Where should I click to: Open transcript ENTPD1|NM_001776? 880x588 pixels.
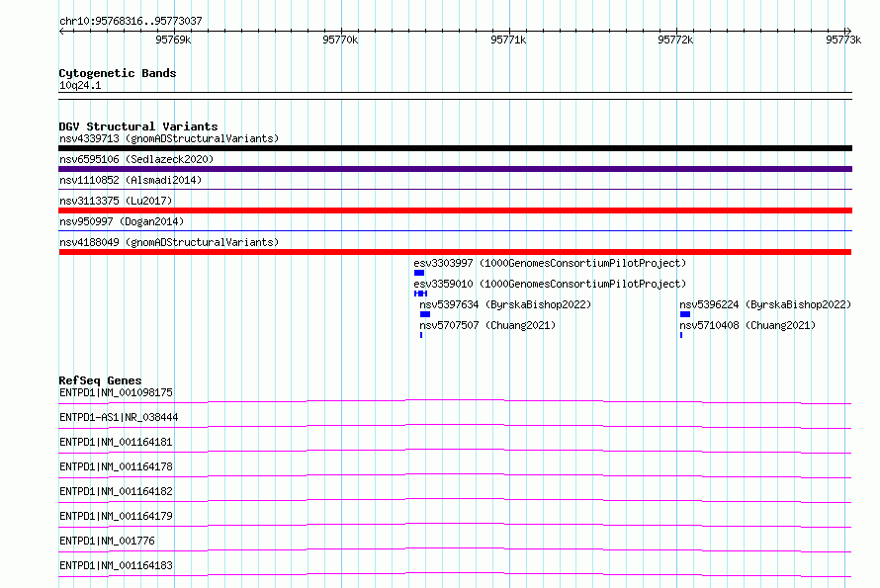[x=107, y=541]
